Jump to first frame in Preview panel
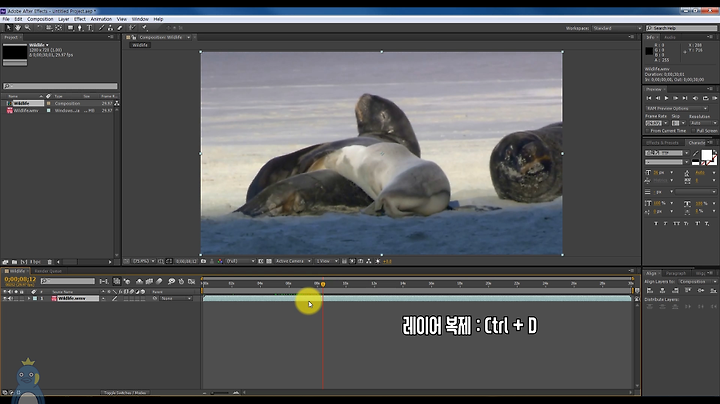The height and width of the screenshot is (404, 720). pos(649,98)
